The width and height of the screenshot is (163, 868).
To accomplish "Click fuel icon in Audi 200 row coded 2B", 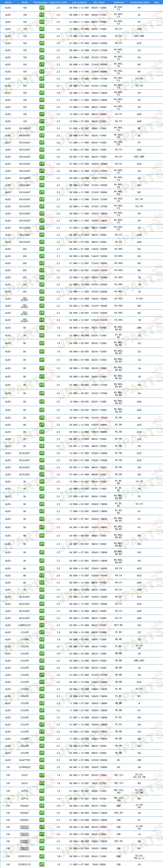I will (42, 277).
